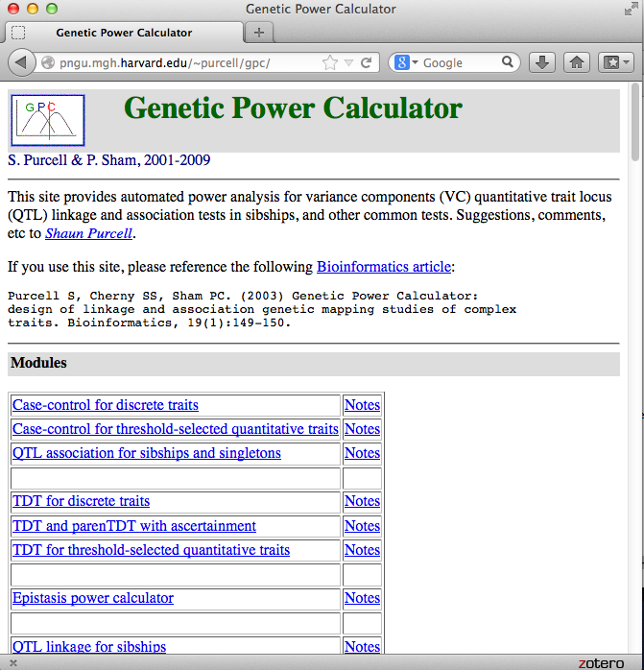The width and height of the screenshot is (644, 670).
Task: Bookmark this page with the star icon
Action: 330,62
